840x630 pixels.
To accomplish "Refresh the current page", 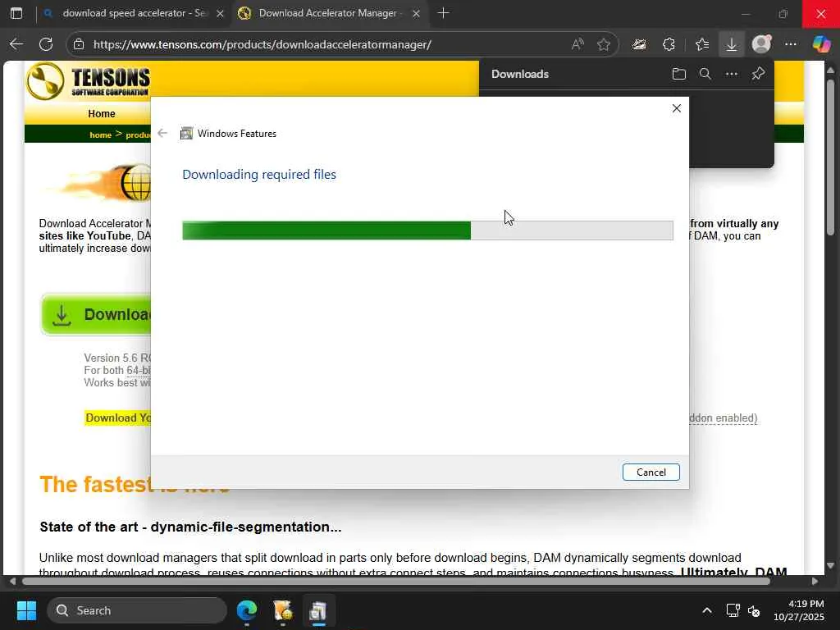I will click(x=46, y=44).
